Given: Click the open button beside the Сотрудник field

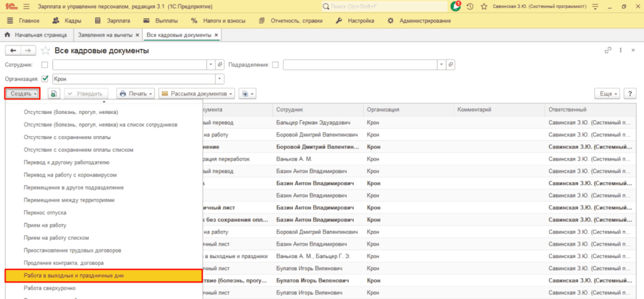Looking at the screenshot, I should (220, 64).
